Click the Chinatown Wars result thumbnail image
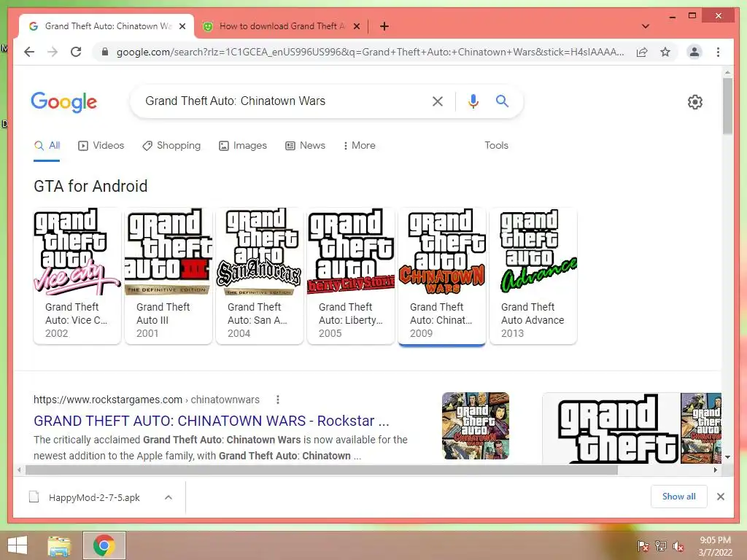Screen dimensions: 747x560 coord(476,426)
